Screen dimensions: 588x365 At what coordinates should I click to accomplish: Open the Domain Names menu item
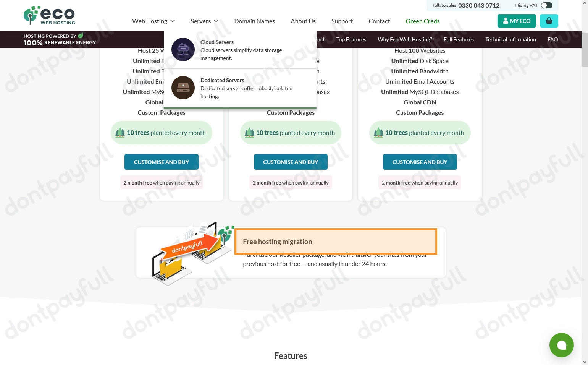coord(254,21)
